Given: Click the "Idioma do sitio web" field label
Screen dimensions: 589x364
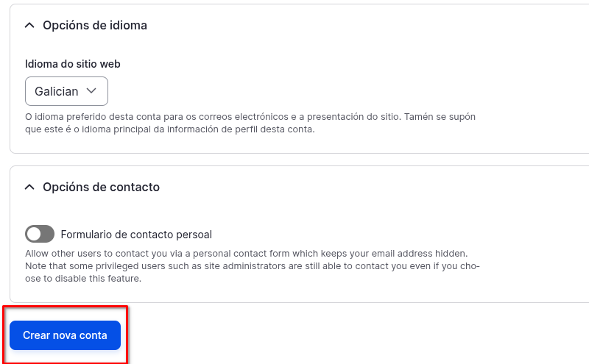Looking at the screenshot, I should click(73, 64).
